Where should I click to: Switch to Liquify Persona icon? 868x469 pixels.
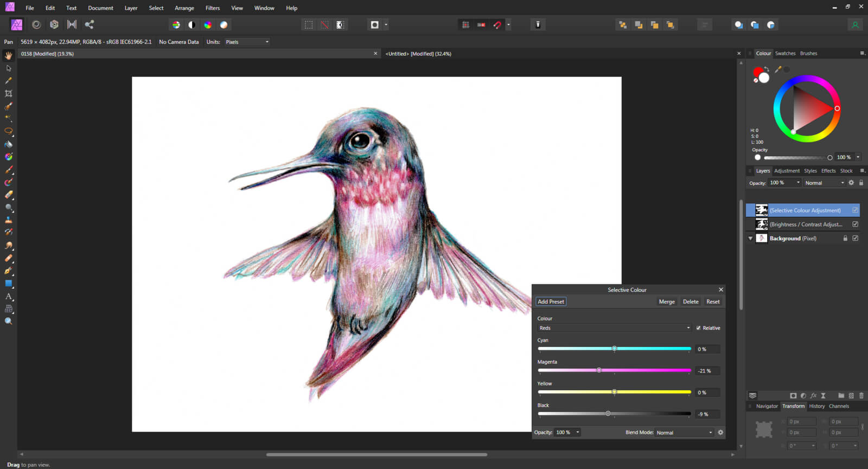(36, 24)
